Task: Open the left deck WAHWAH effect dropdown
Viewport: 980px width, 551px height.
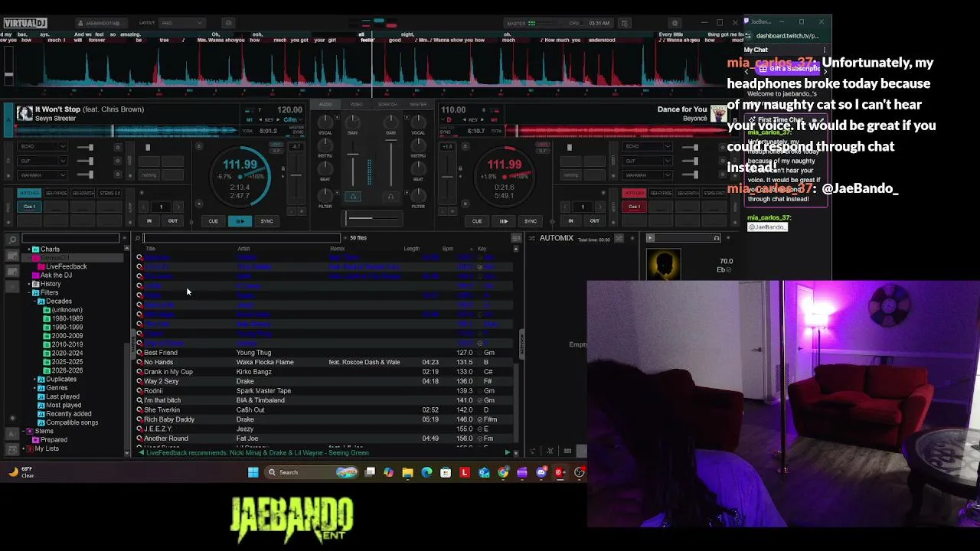Action: pos(63,175)
